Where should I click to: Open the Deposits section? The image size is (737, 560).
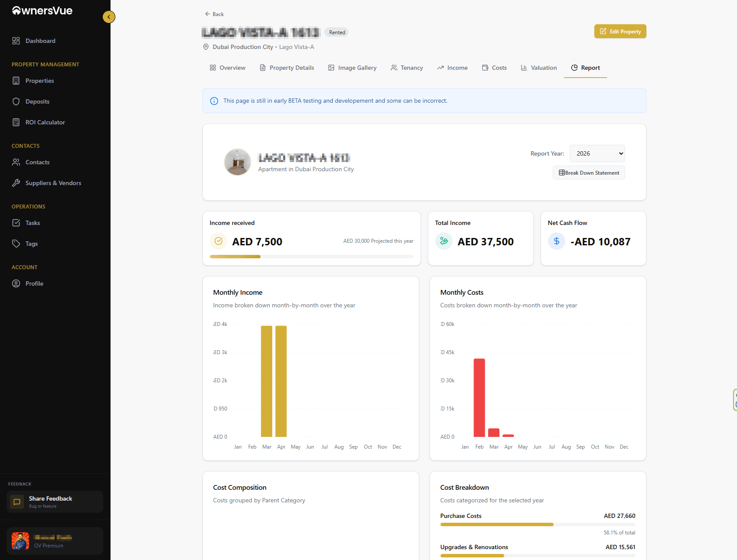point(37,101)
